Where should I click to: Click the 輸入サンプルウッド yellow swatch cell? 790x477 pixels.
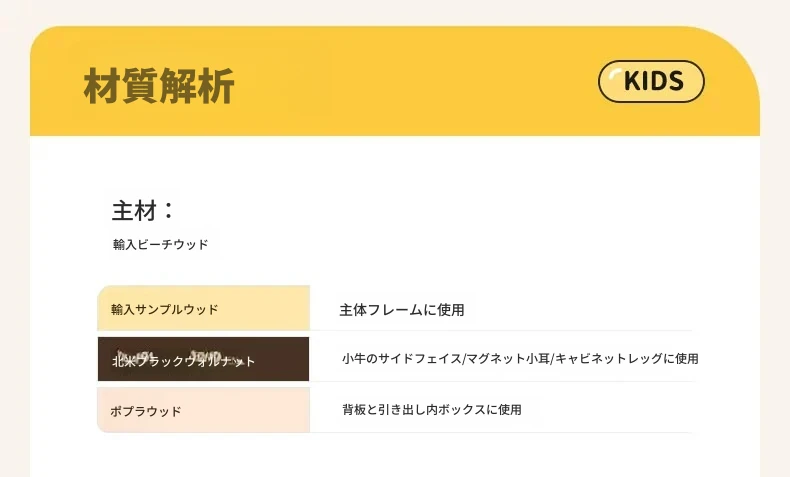pyautogui.click(x=204, y=308)
